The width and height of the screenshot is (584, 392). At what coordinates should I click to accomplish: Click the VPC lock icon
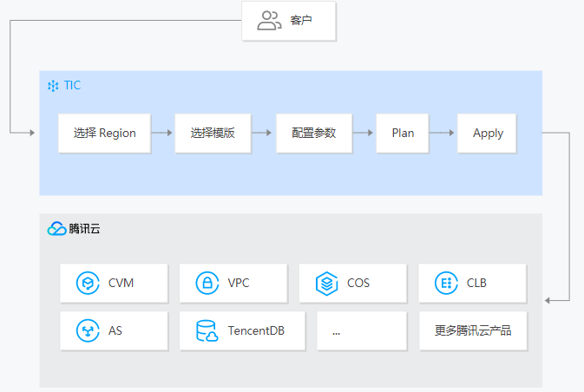(x=207, y=283)
